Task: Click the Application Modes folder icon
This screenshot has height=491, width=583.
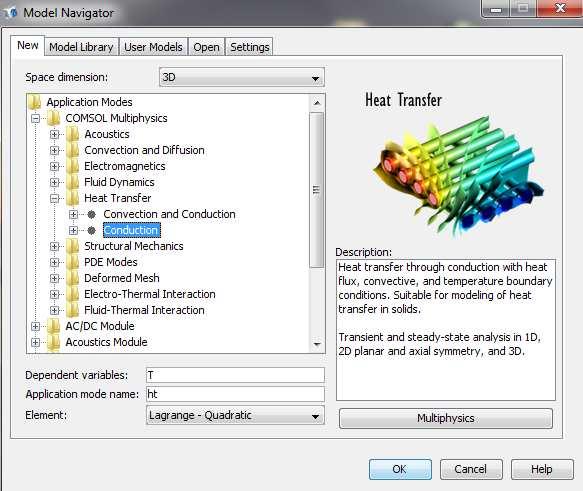Action: click(35, 102)
